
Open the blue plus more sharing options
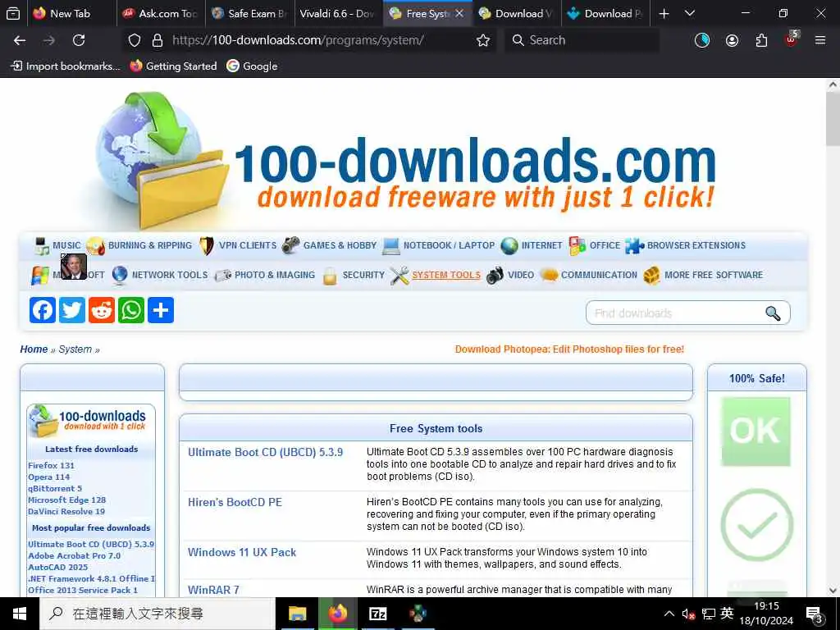[x=160, y=310]
